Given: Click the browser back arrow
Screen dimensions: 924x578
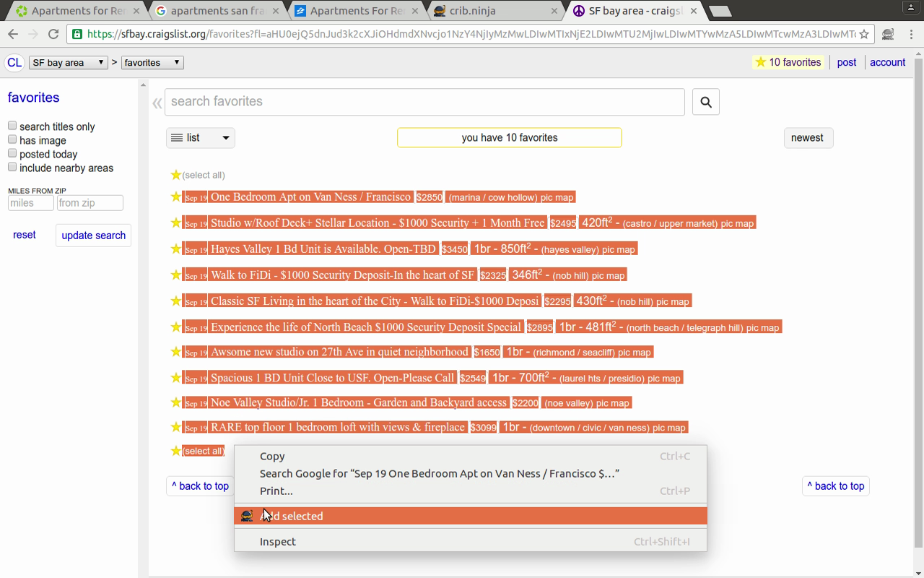Looking at the screenshot, I should coord(13,34).
